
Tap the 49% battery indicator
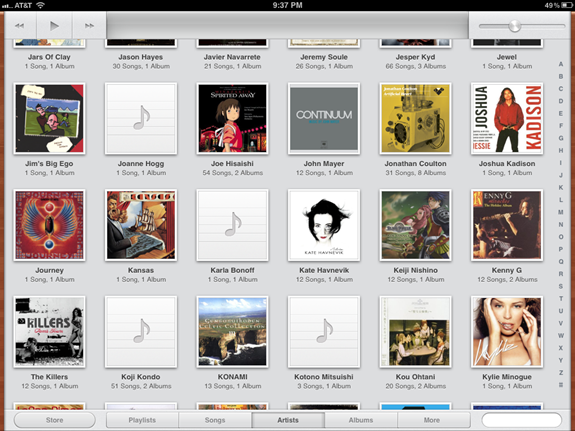tap(558, 5)
